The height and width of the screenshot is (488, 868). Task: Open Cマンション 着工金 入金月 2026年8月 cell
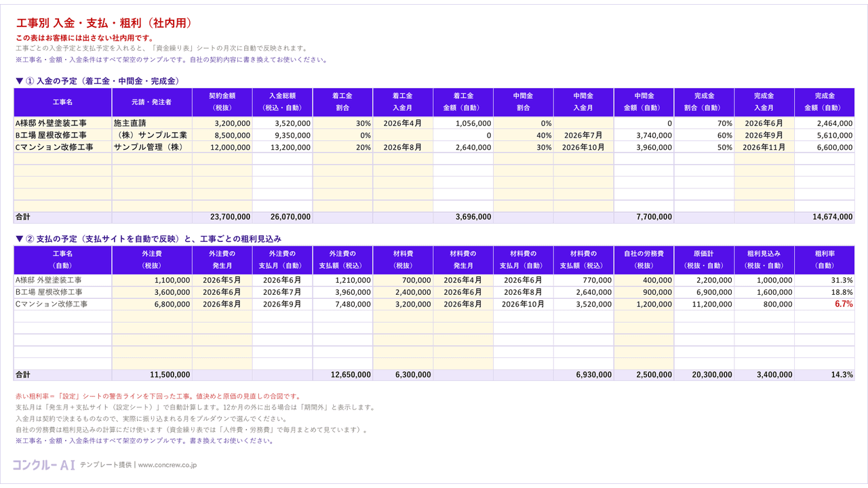pyautogui.click(x=403, y=147)
